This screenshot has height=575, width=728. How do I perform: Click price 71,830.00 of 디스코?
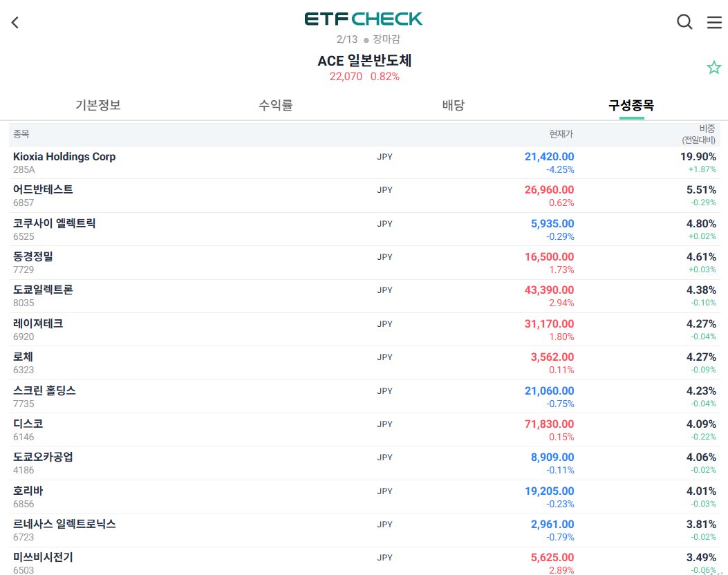[x=549, y=424]
